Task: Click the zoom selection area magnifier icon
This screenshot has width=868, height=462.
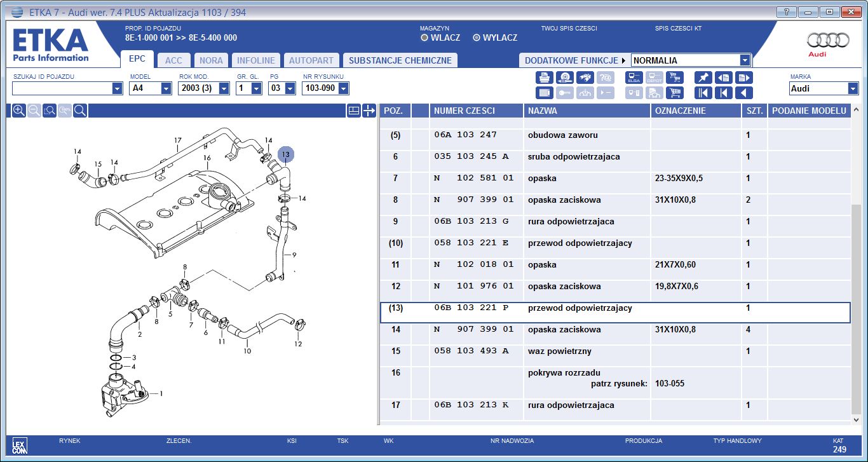Action: [x=50, y=111]
